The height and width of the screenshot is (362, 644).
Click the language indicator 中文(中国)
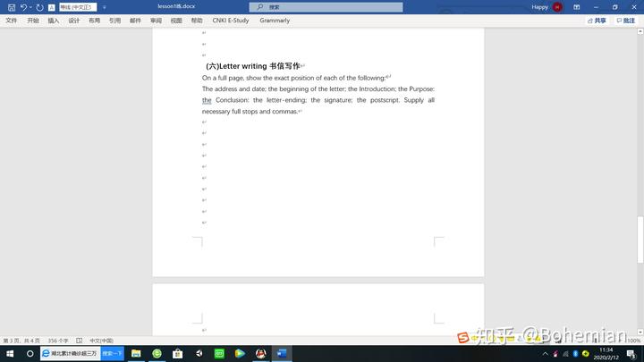point(101,341)
